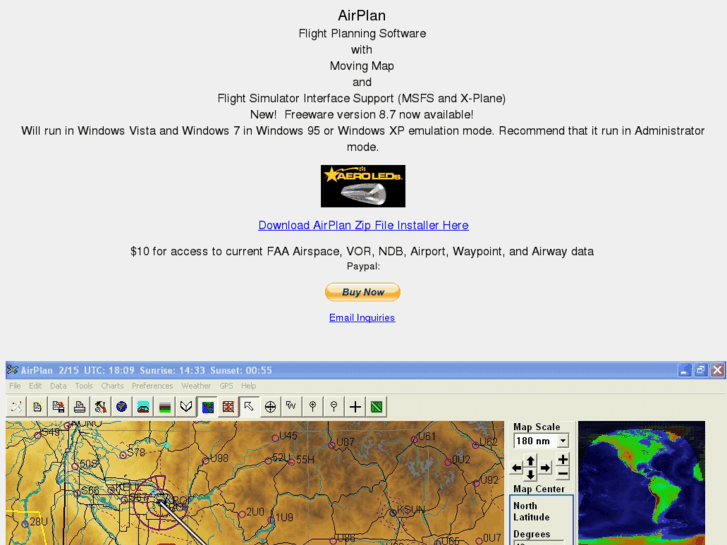The image size is (727, 545).
Task: Open the Data menu
Action: tap(58, 386)
